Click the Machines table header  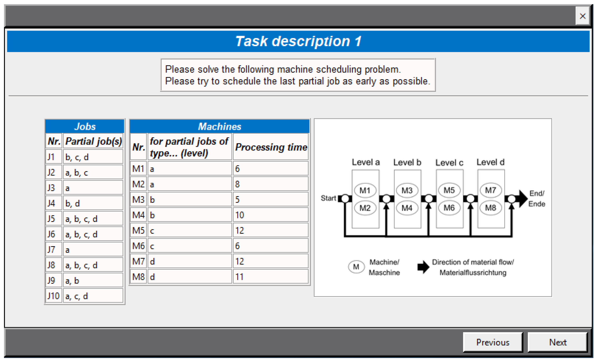click(219, 126)
